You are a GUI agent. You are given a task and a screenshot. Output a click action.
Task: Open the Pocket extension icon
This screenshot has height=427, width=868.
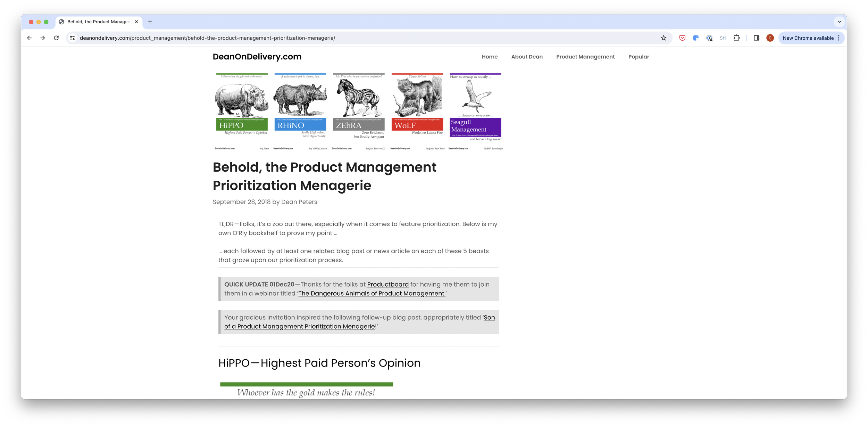[682, 38]
